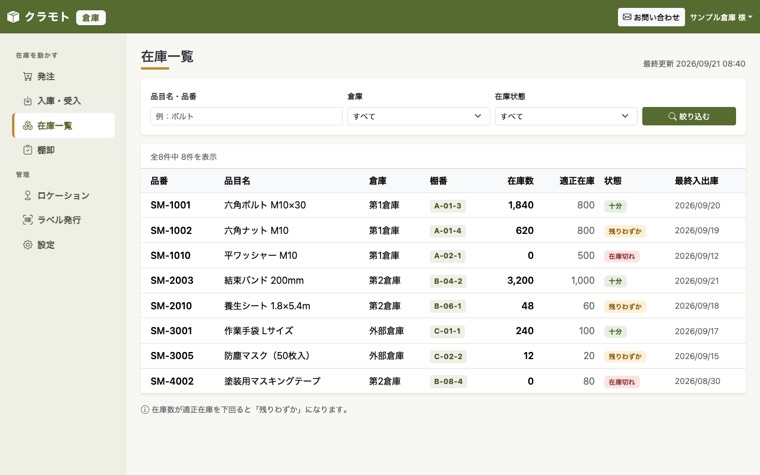Select 在庫一覧 in the sidebar

63,126
